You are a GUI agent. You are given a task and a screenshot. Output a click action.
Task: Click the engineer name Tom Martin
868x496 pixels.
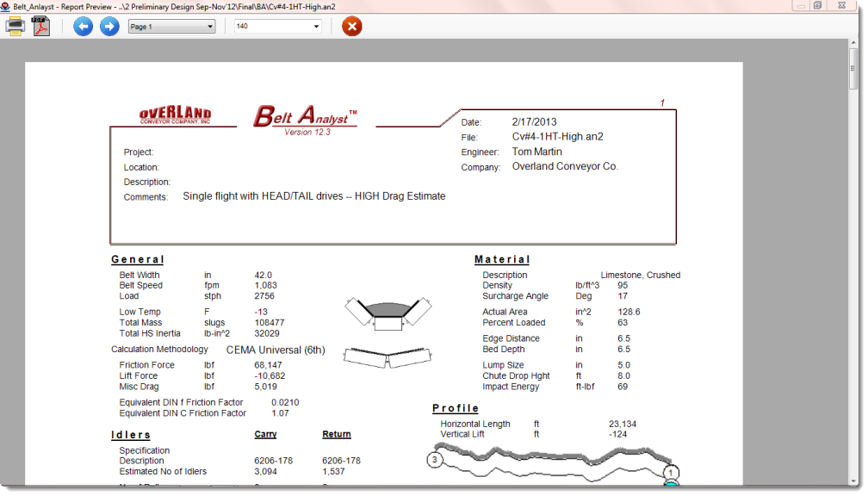pyautogui.click(x=537, y=152)
